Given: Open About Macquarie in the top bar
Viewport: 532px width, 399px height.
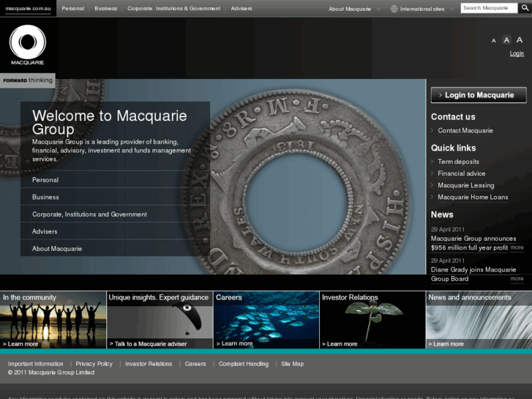Looking at the screenshot, I should tap(350, 10).
